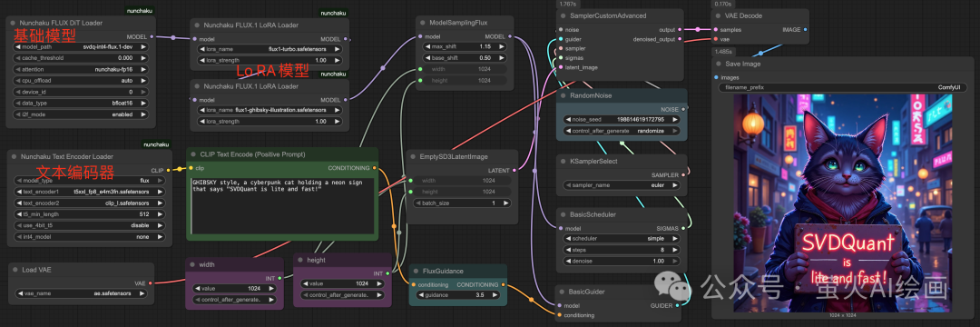
Task: Click the positive prompt text area
Action: (282, 207)
